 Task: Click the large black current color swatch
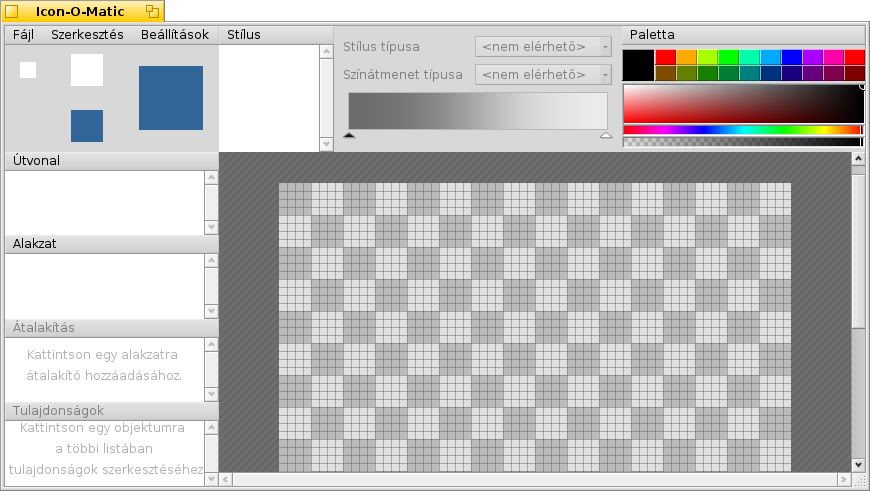tap(637, 65)
